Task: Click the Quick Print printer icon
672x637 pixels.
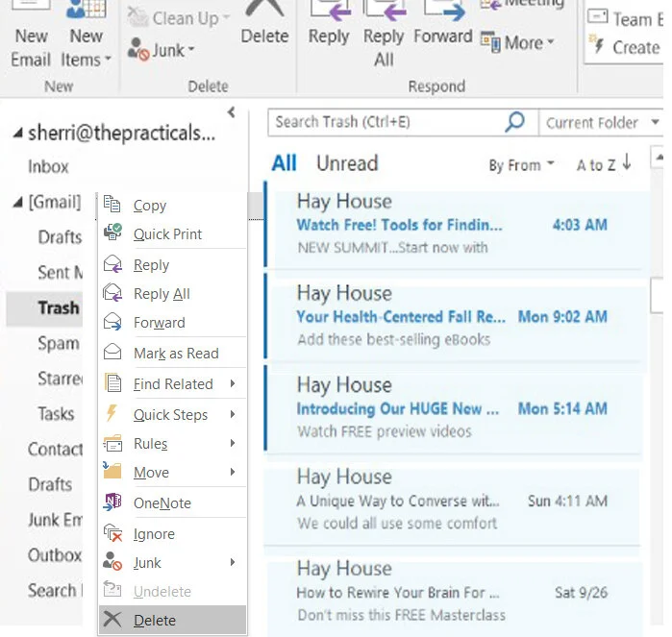Action: [112, 233]
